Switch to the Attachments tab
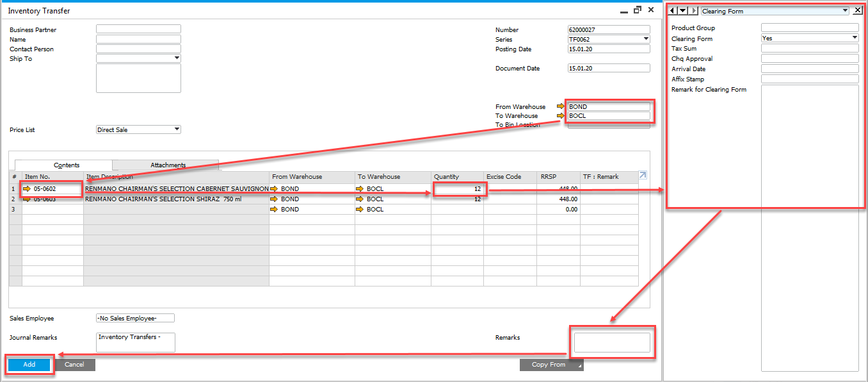This screenshot has height=382, width=868. click(168, 165)
